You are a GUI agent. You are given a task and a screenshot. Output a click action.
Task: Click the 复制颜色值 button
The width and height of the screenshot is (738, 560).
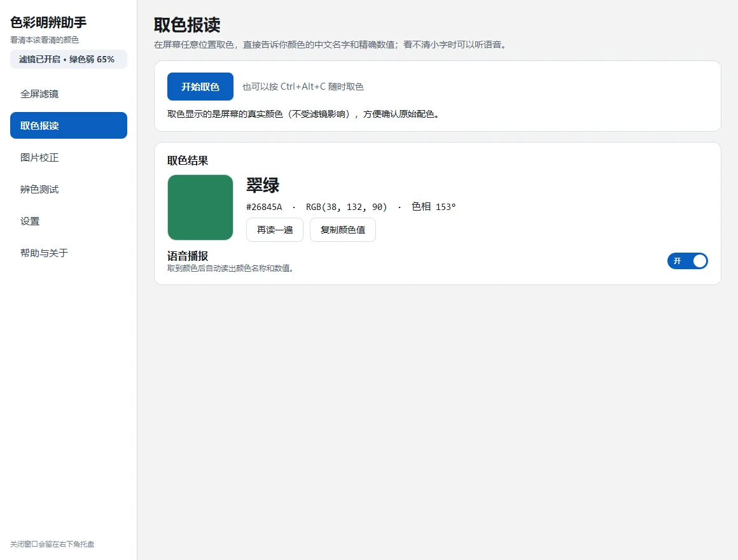click(343, 230)
